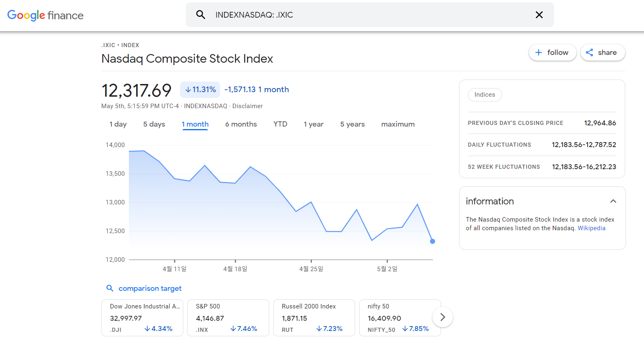The image size is (644, 340).
Task: Select the 1 month range tab
Action: (195, 124)
